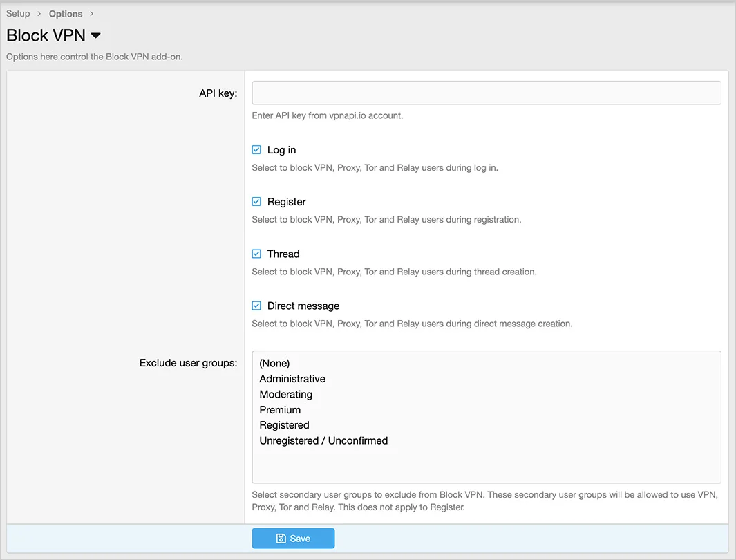Navigate to Options breadcrumb link
Viewport: 736px width, 560px height.
coord(66,14)
